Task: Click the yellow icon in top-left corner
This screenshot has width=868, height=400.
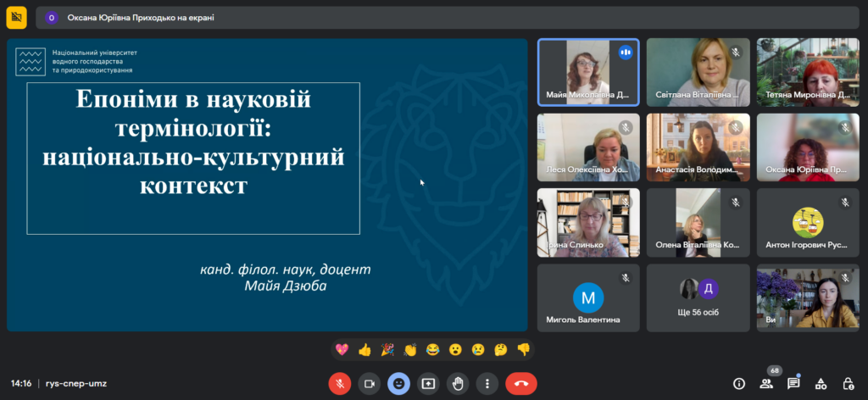Action: click(17, 17)
